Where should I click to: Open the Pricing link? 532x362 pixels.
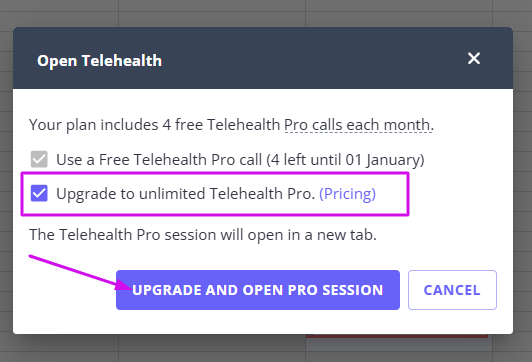point(347,194)
